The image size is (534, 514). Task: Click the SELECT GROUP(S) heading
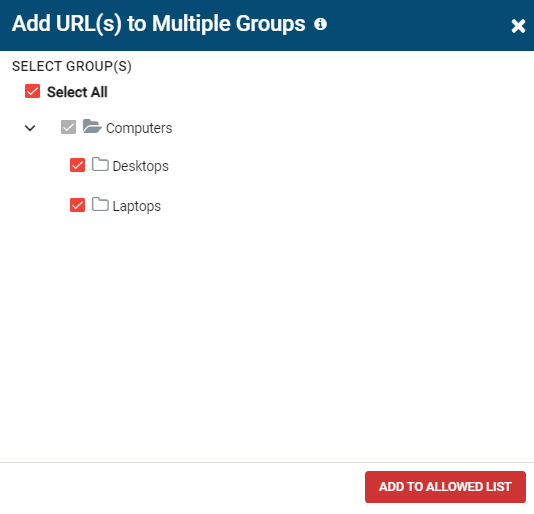point(72,66)
